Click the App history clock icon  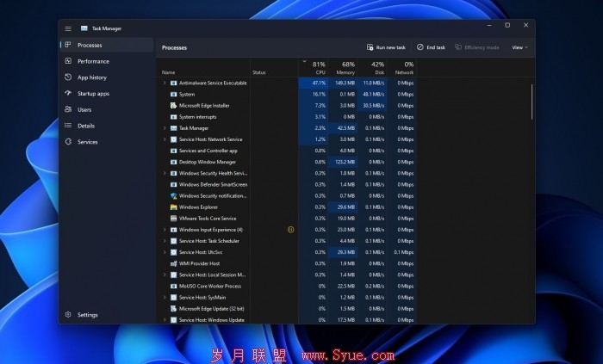click(68, 77)
